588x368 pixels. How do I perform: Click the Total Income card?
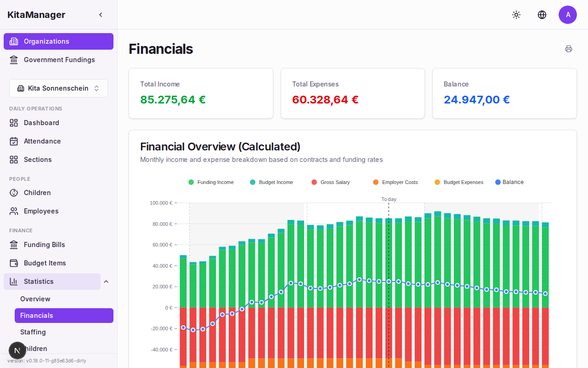(201, 93)
